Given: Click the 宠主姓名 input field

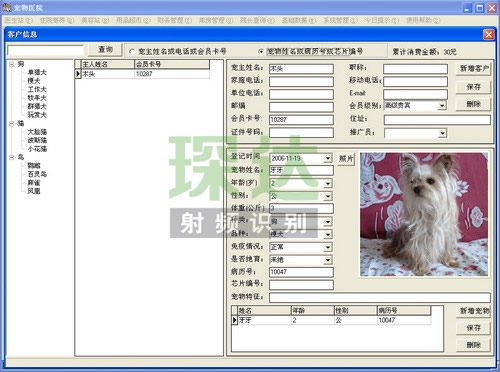Looking at the screenshot, I should coord(301,69).
